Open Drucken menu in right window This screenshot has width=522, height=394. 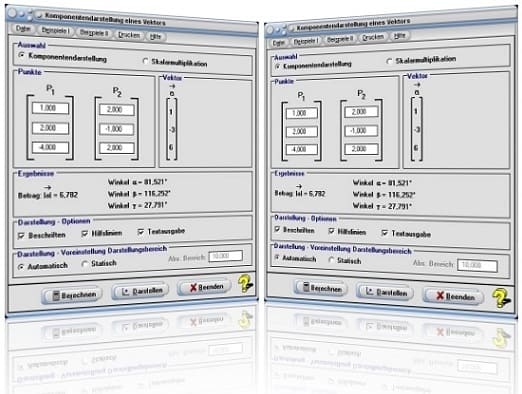point(373,37)
